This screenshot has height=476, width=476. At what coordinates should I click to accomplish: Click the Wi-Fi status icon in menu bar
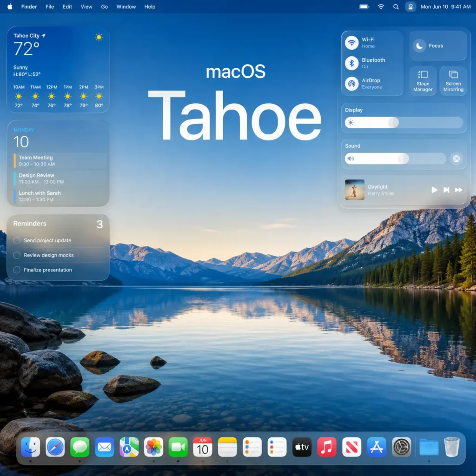(381, 7)
